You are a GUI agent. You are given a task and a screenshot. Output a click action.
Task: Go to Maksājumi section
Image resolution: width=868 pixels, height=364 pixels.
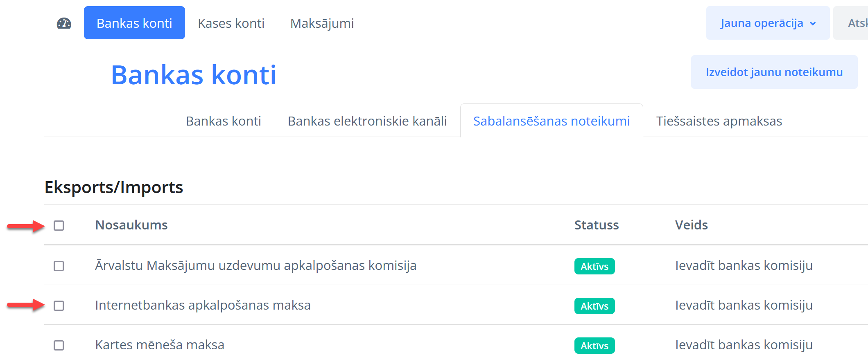(x=322, y=23)
